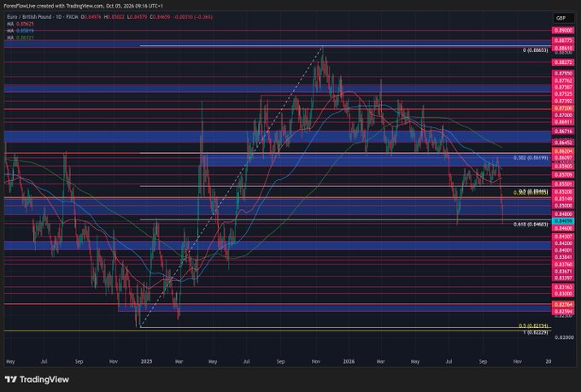The width and height of the screenshot is (581, 392).
Task: Click the 0.83671 price label
Action: click(x=563, y=272)
